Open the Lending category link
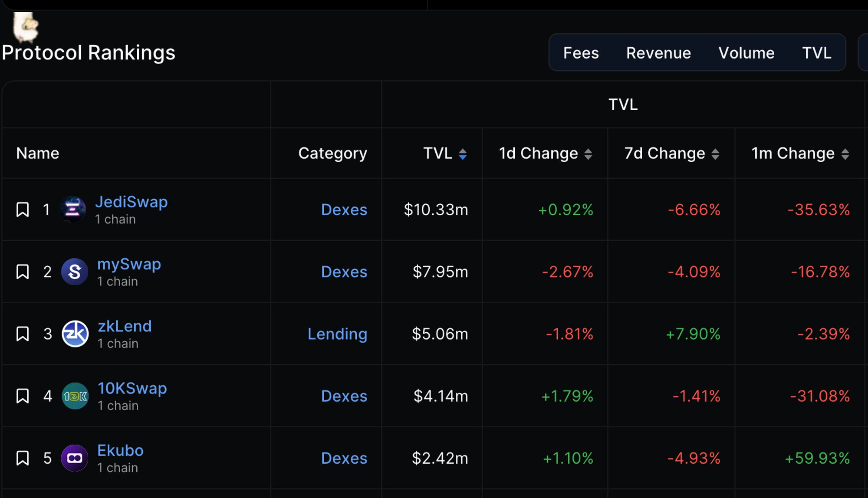The image size is (868, 498). click(337, 334)
